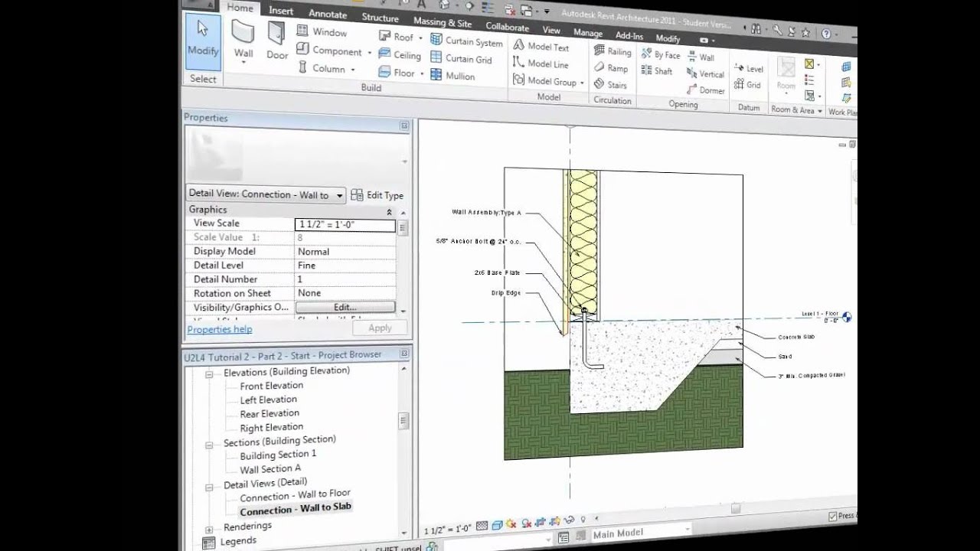Click the Vertical opening tool
Viewport: 980px width, 551px height.
click(x=706, y=74)
